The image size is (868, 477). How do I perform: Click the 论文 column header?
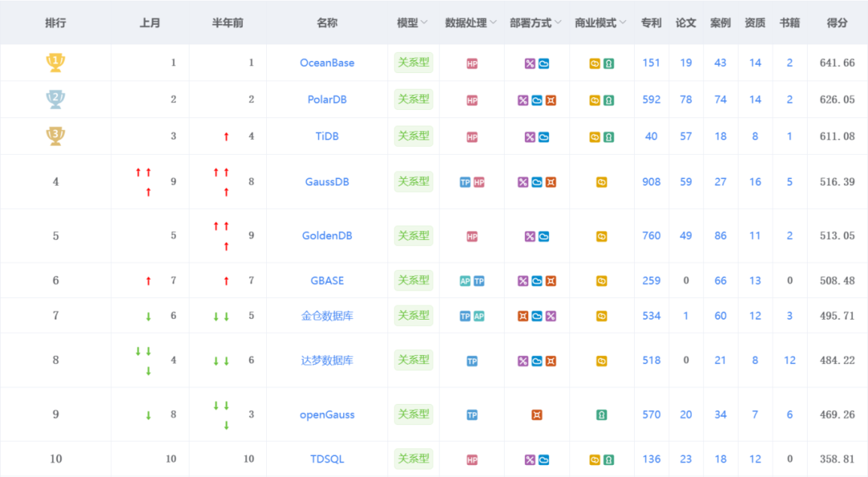click(686, 22)
